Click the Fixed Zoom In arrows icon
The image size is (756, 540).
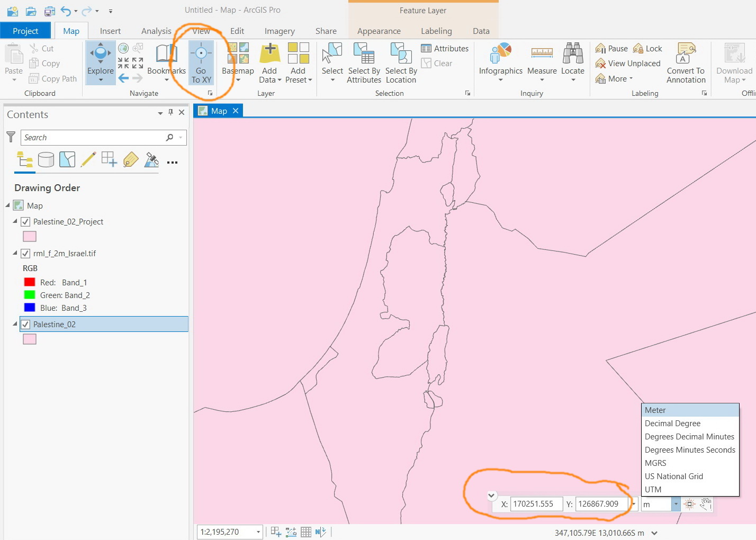(123, 64)
